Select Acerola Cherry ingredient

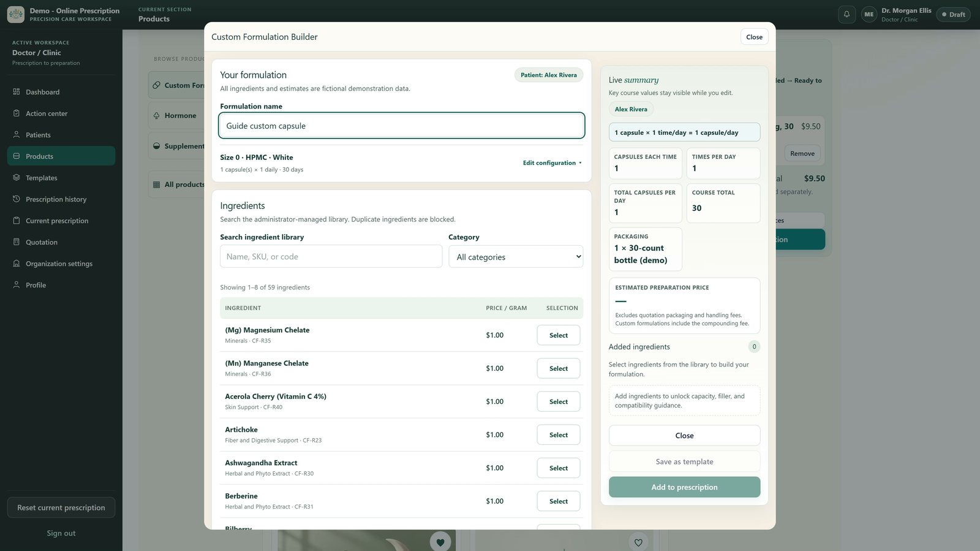559,402
